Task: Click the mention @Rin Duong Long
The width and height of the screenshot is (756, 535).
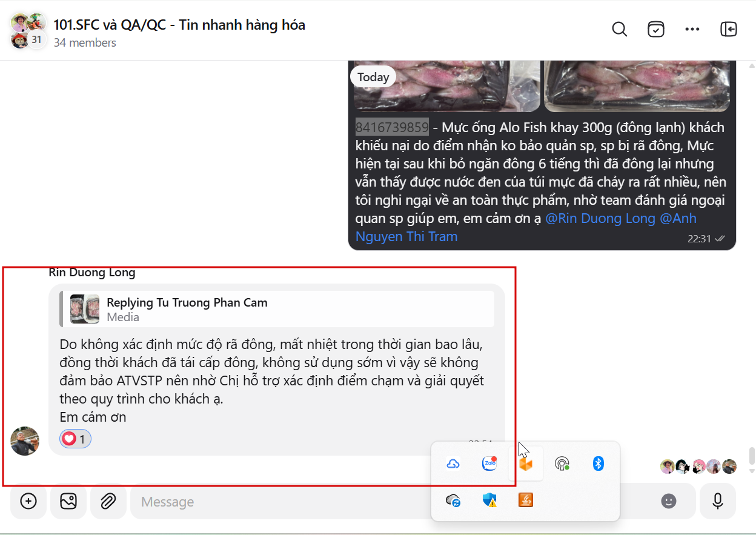Action: click(x=600, y=218)
